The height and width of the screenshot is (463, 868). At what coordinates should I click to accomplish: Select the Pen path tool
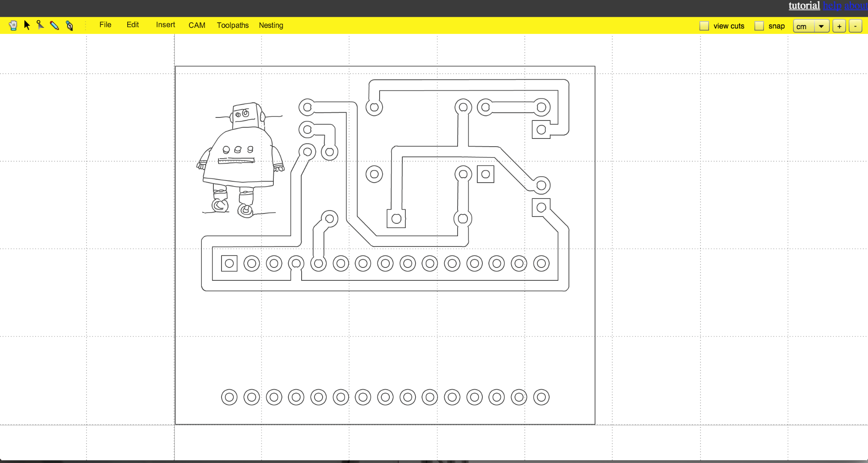pyautogui.click(x=69, y=26)
